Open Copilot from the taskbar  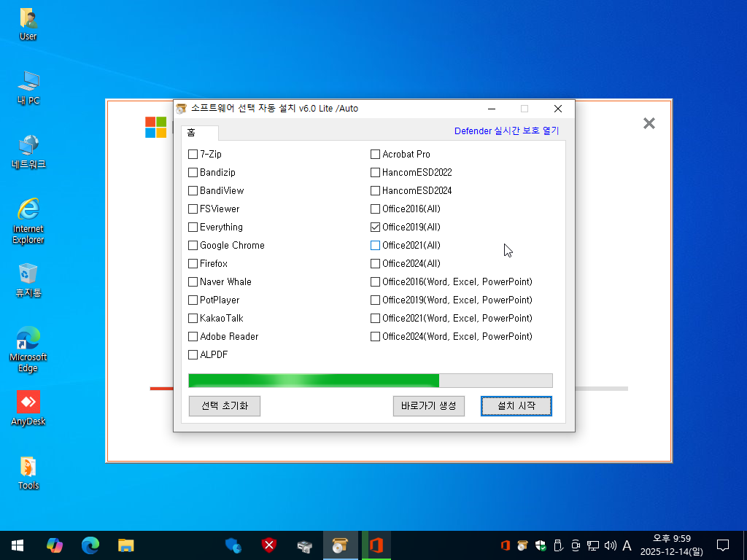pos(54,545)
